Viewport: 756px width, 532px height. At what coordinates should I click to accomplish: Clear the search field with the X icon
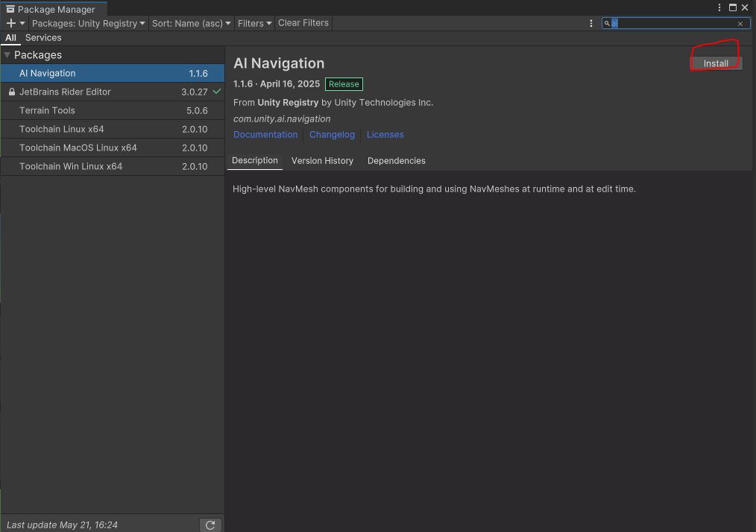tap(740, 23)
